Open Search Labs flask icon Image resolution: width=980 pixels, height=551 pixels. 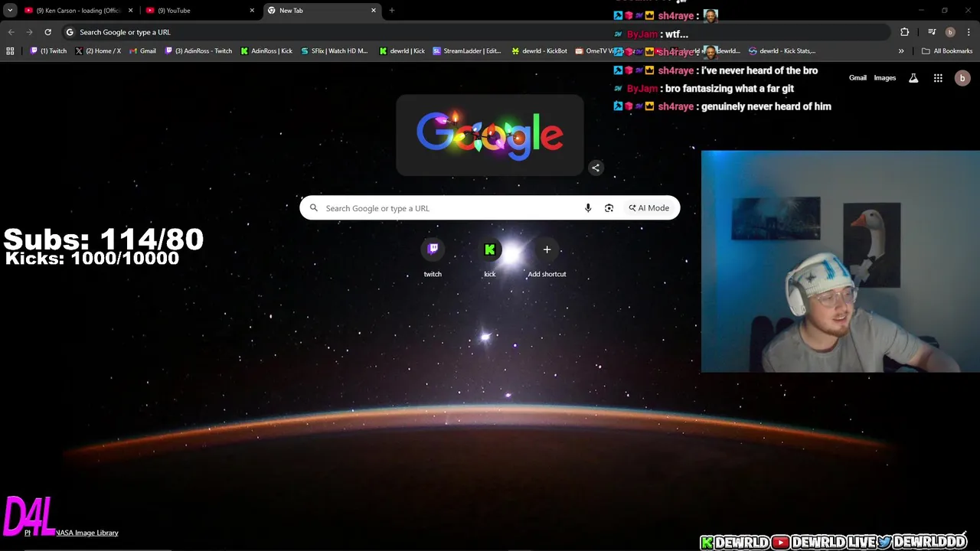pyautogui.click(x=913, y=78)
